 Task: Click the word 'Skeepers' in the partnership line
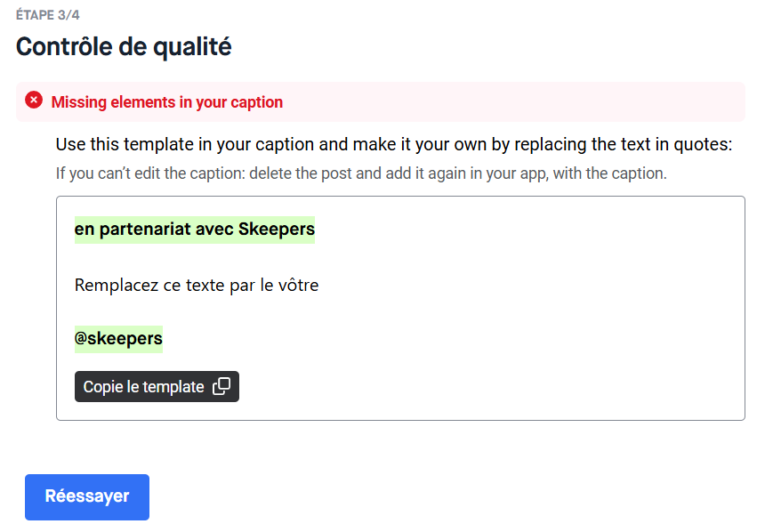(277, 230)
